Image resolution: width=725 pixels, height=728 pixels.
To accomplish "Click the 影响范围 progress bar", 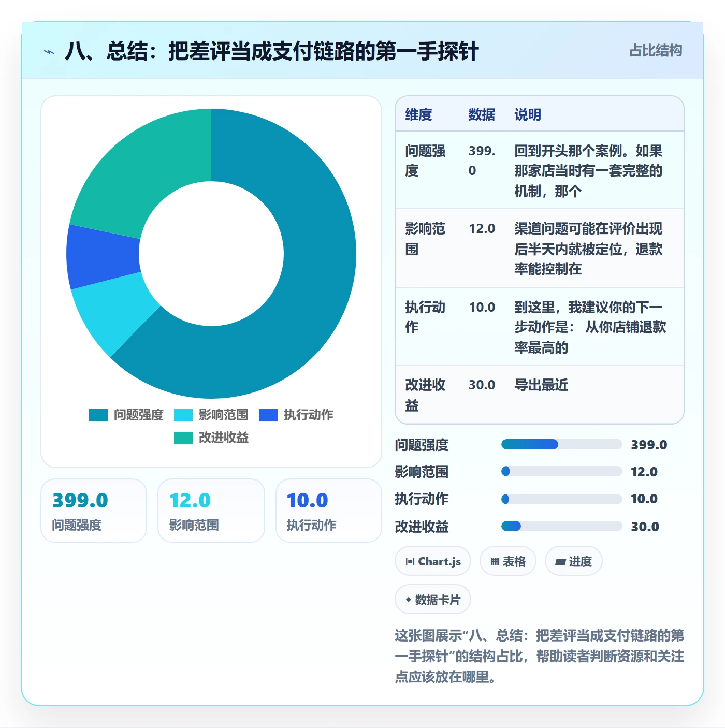I will pyautogui.click(x=561, y=471).
